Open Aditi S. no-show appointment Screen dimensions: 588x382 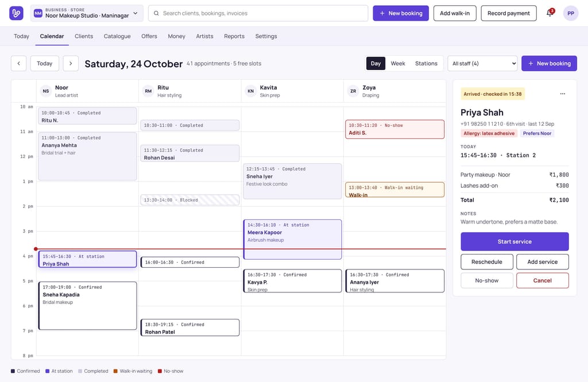click(x=394, y=129)
